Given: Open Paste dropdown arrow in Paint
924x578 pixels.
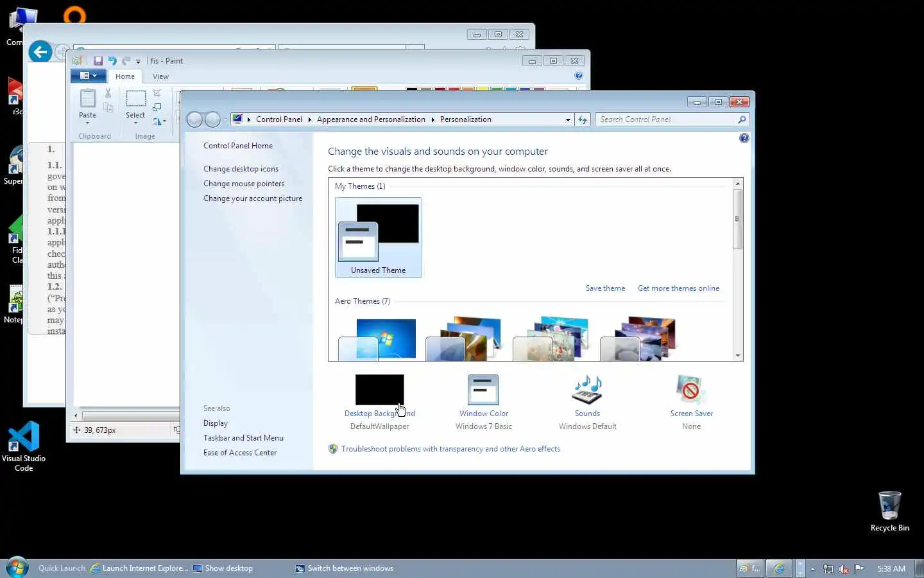Looking at the screenshot, I should (87, 123).
